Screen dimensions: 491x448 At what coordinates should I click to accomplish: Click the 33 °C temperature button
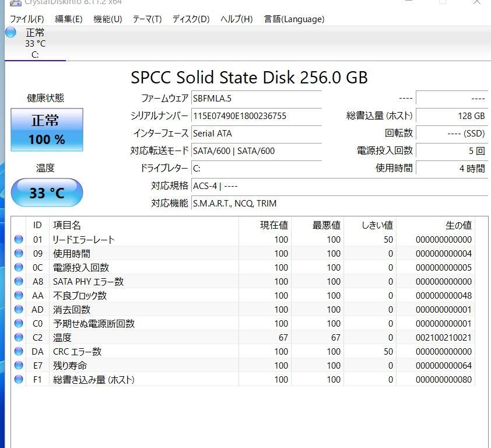[47, 192]
